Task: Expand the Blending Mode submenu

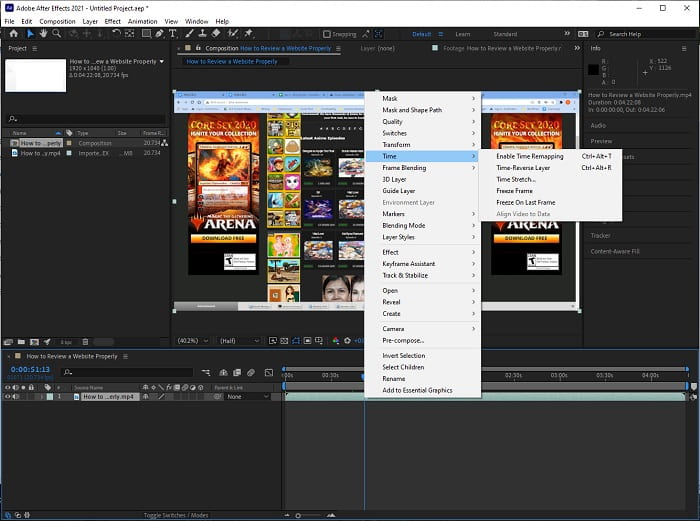Action: coord(423,225)
